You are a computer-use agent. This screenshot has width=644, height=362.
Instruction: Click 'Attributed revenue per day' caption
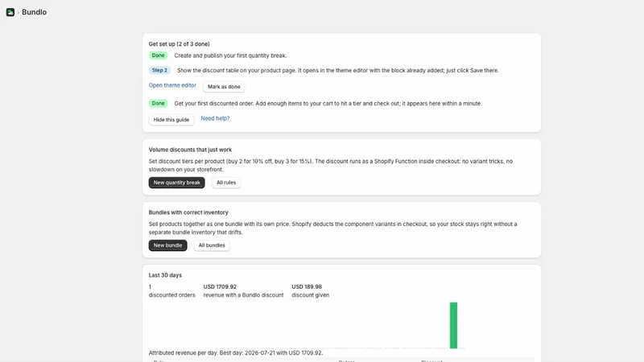[236, 353]
